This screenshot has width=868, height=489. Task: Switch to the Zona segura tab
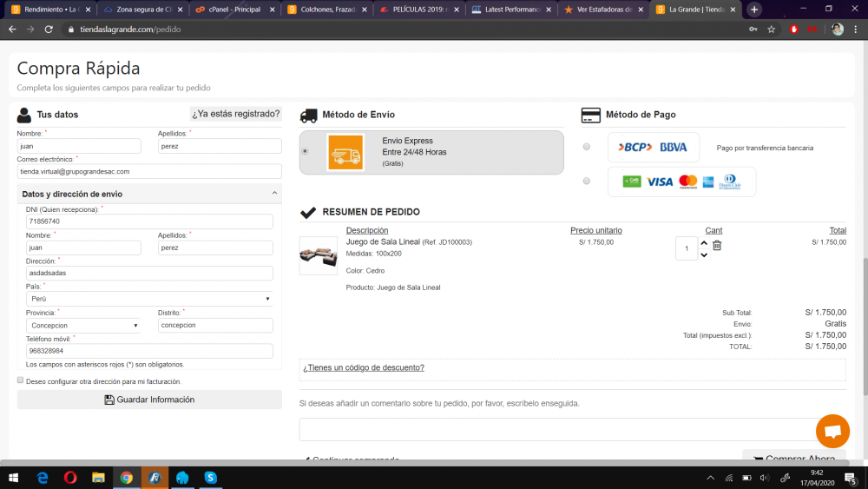[x=143, y=10]
